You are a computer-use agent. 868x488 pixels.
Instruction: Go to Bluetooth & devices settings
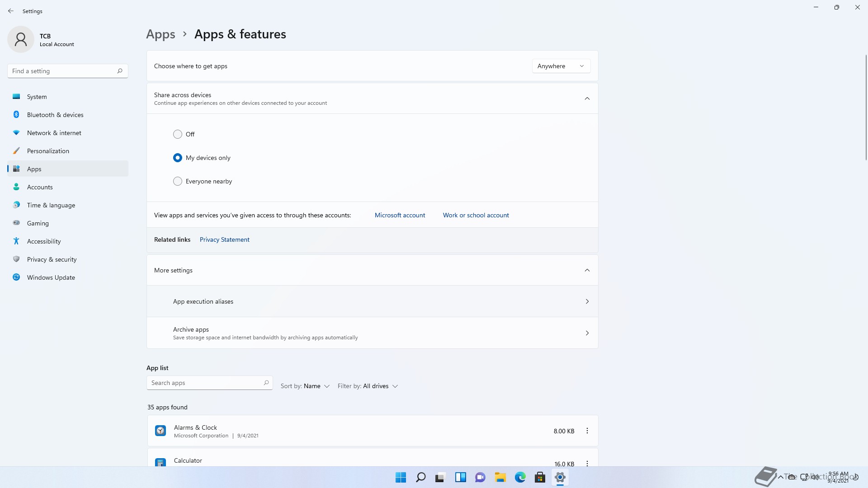(x=68, y=115)
